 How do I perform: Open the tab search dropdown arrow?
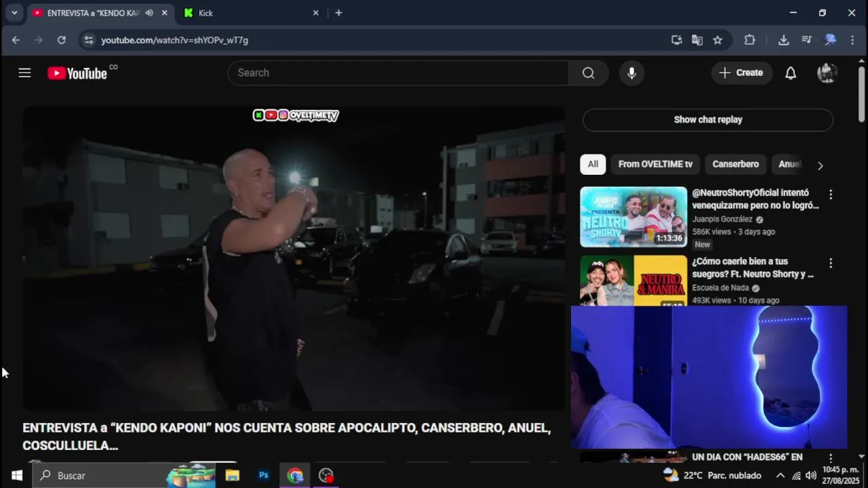coord(14,13)
